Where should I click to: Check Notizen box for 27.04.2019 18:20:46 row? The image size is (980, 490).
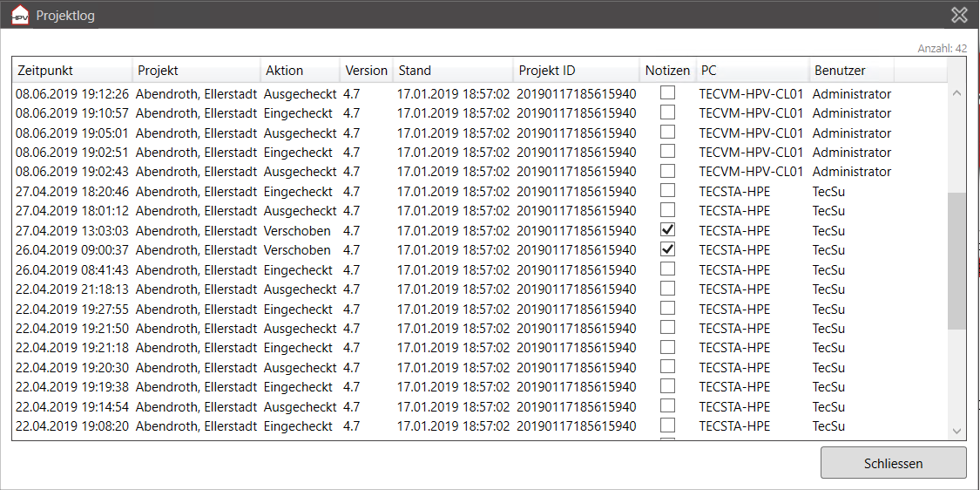pos(667,190)
